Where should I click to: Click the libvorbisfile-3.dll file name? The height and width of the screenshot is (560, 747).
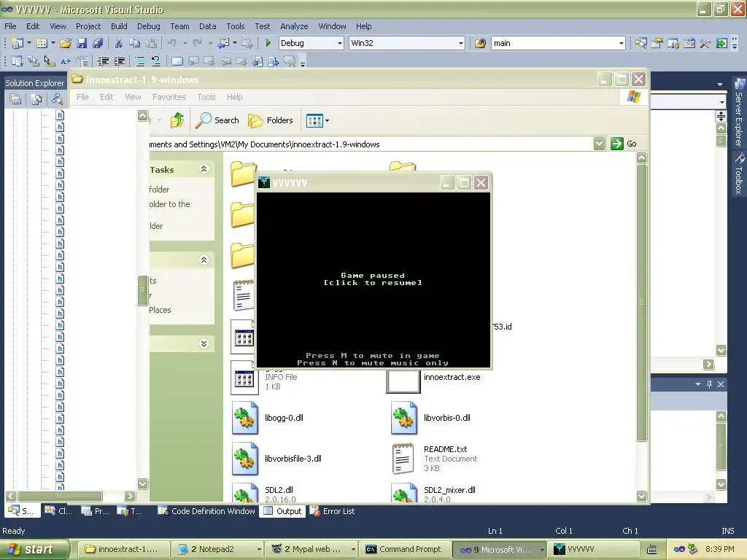[293, 459]
